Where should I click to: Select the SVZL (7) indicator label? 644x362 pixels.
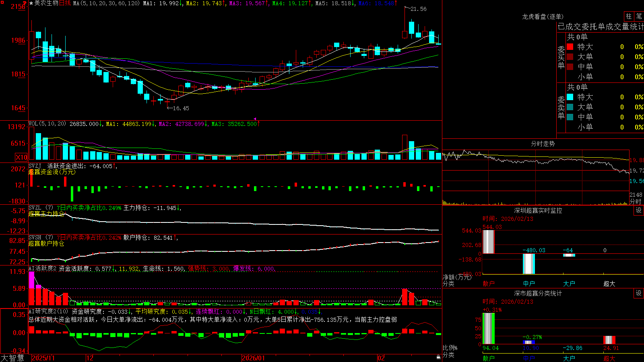pos(41,208)
